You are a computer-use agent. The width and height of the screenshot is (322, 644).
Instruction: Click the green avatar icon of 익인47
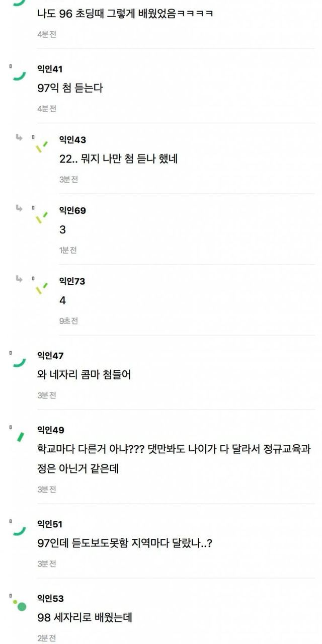[19, 363]
